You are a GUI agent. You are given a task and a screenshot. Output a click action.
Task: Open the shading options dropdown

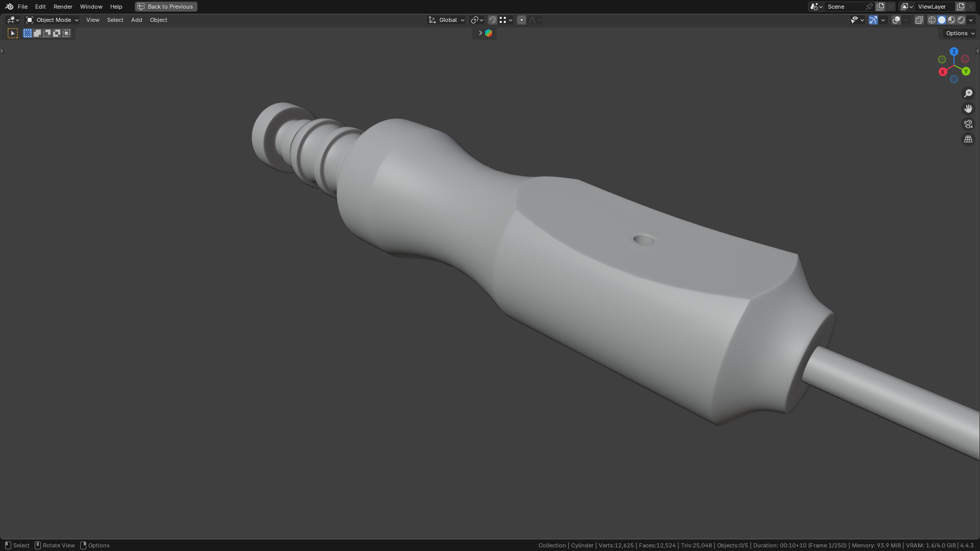(x=971, y=20)
